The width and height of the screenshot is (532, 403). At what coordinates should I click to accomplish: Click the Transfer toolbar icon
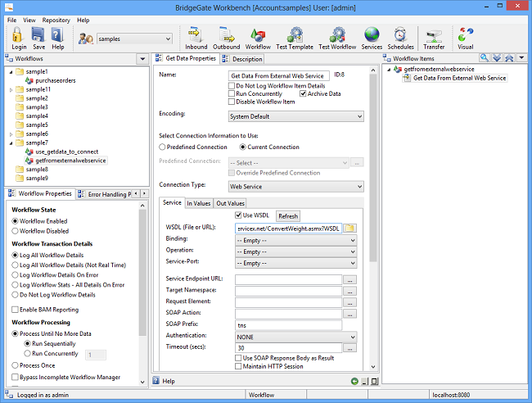[434, 38]
